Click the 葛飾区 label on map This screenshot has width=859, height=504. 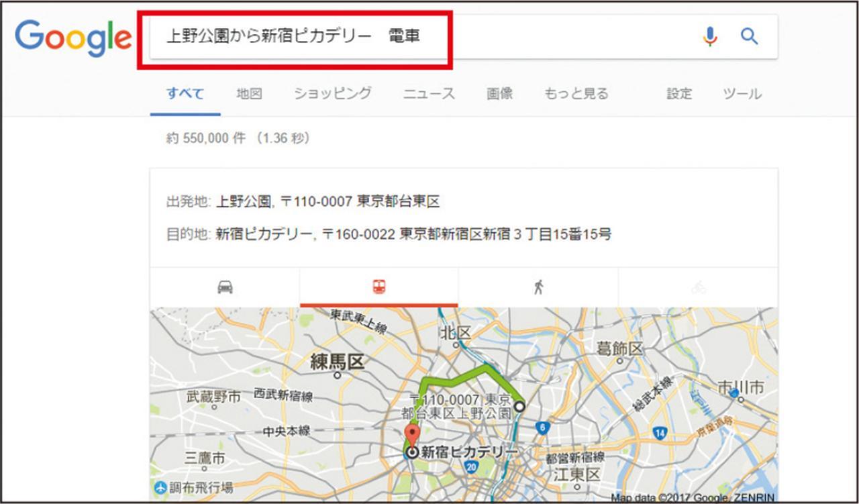click(620, 348)
